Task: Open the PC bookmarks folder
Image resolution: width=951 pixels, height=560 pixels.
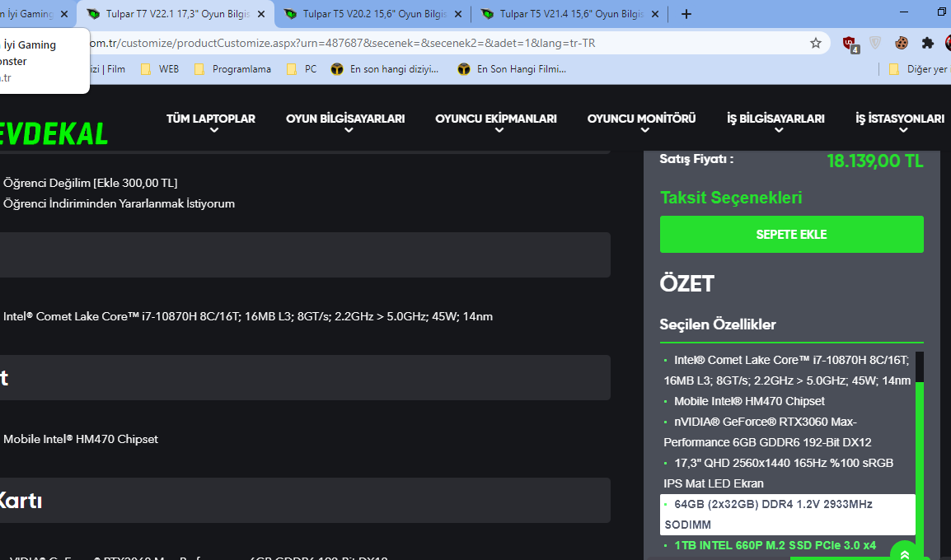Action: point(302,69)
